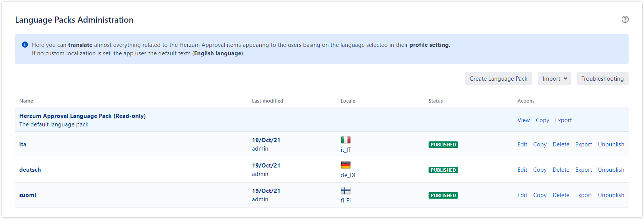Edit the ita language pack

pos(522,144)
